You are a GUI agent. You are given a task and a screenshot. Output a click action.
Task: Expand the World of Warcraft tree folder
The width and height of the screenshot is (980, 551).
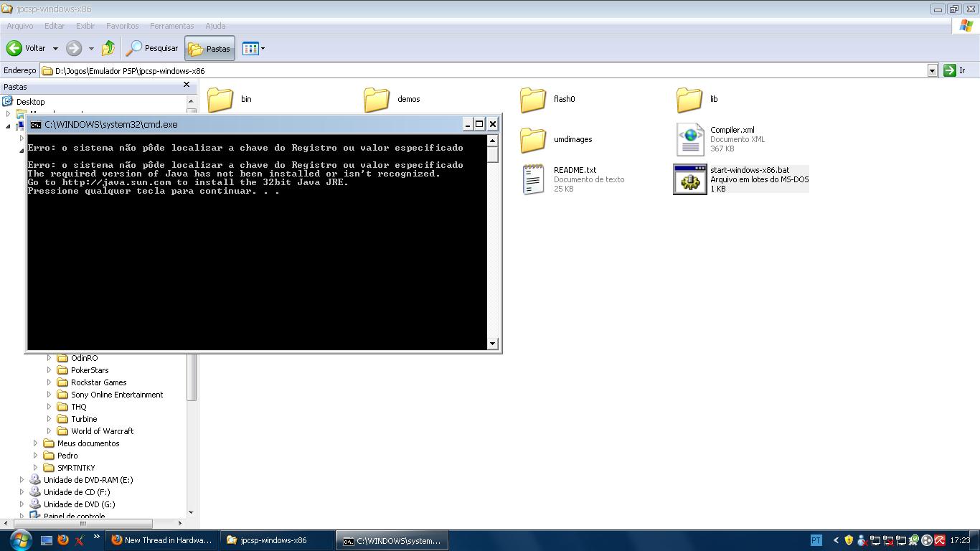click(x=50, y=431)
